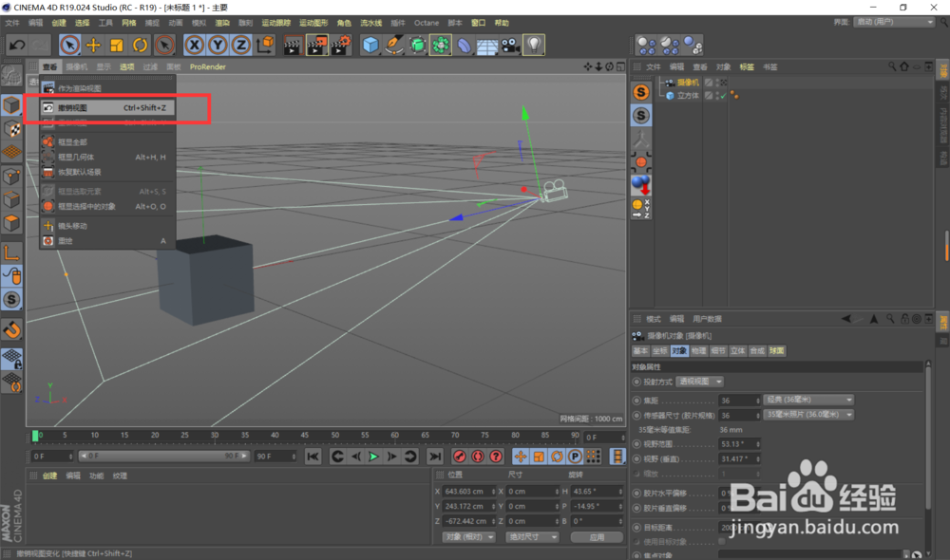Choose 框显几何体 Alt+H menu entry

tap(107, 157)
